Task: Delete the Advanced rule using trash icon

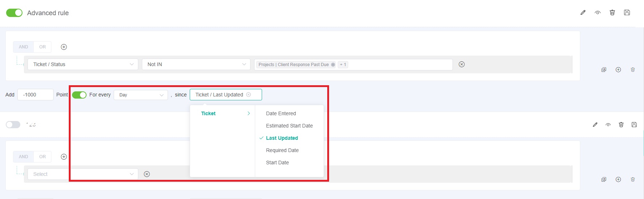Action: point(612,13)
